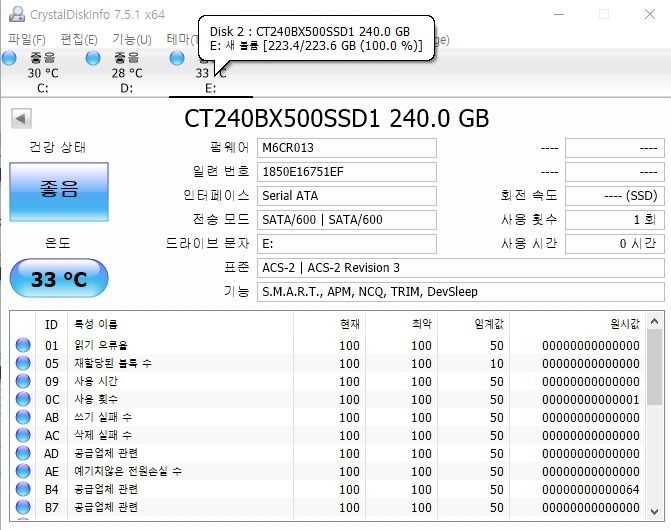Click the blue status orb for drive E:
The width and height of the screenshot is (671, 530).
(x=177, y=58)
